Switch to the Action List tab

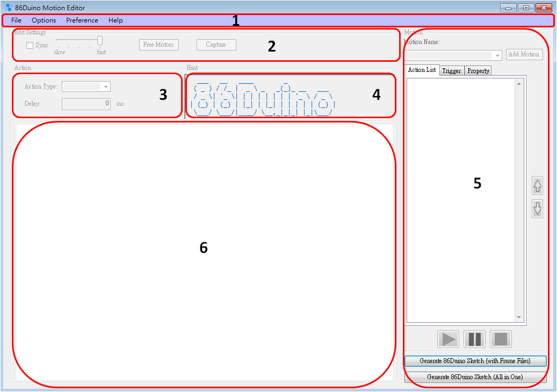(422, 70)
